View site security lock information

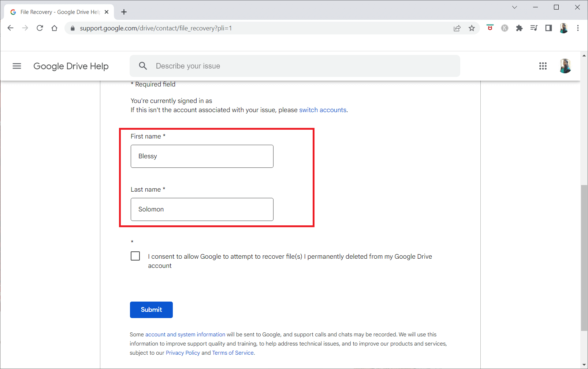click(72, 28)
